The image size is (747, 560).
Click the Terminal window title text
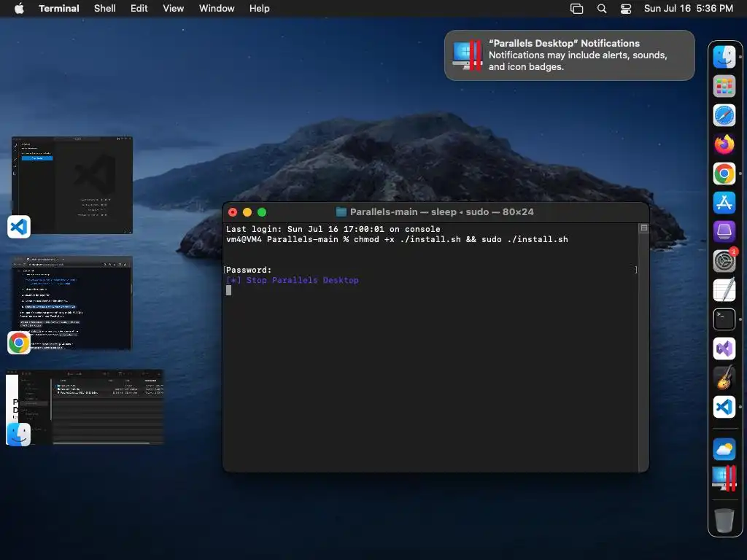tap(441, 212)
